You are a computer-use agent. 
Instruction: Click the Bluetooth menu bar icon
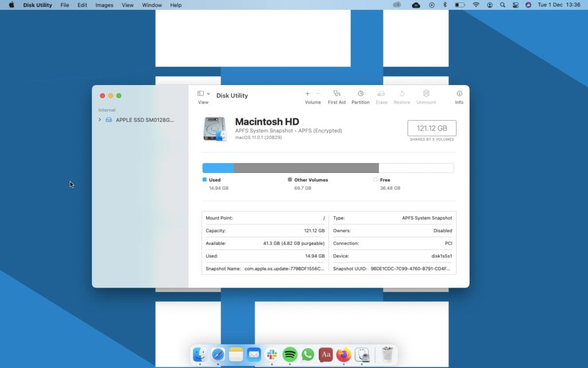coord(445,5)
